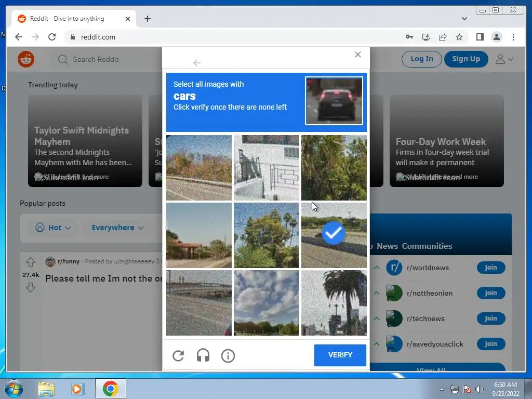Click the Sign Up button
532x399 pixels.
pyautogui.click(x=466, y=59)
